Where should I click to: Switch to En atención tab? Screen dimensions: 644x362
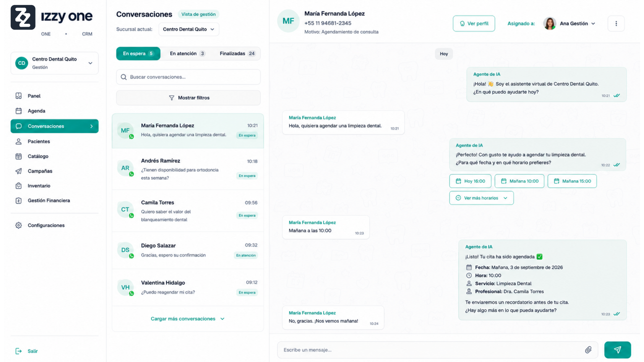tap(187, 54)
